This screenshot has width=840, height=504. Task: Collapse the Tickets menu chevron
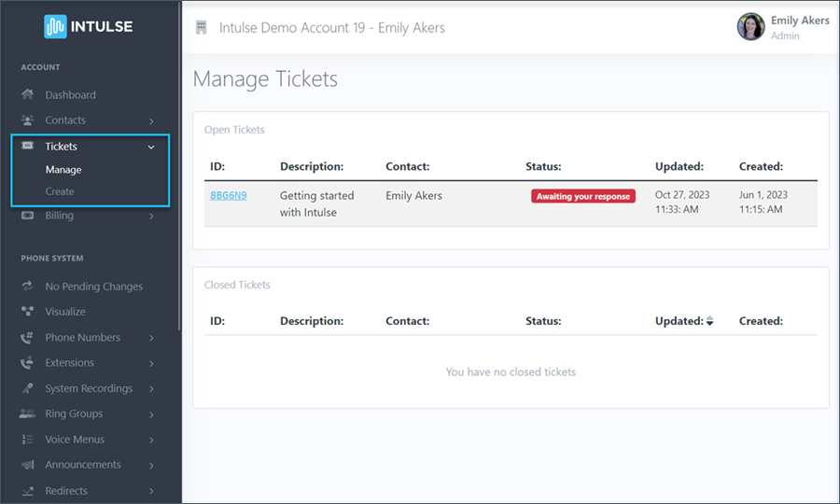(151, 147)
